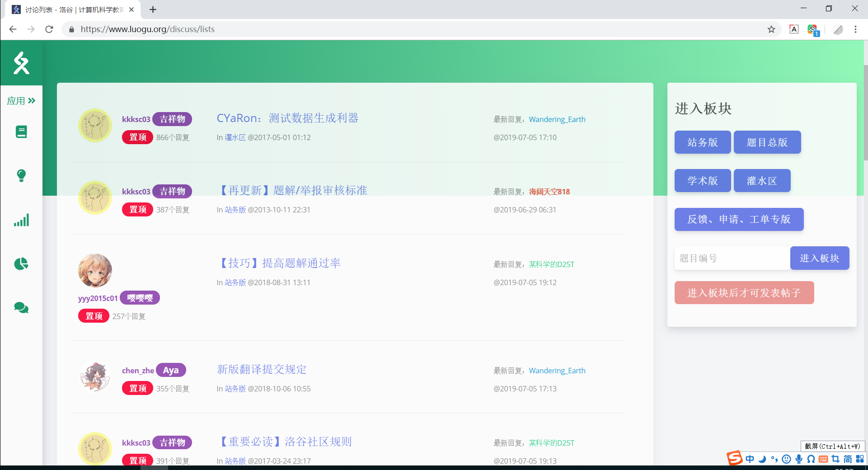868x470 pixels.
Task: Open the colorful S extension with badge 1
Action: coord(813,30)
